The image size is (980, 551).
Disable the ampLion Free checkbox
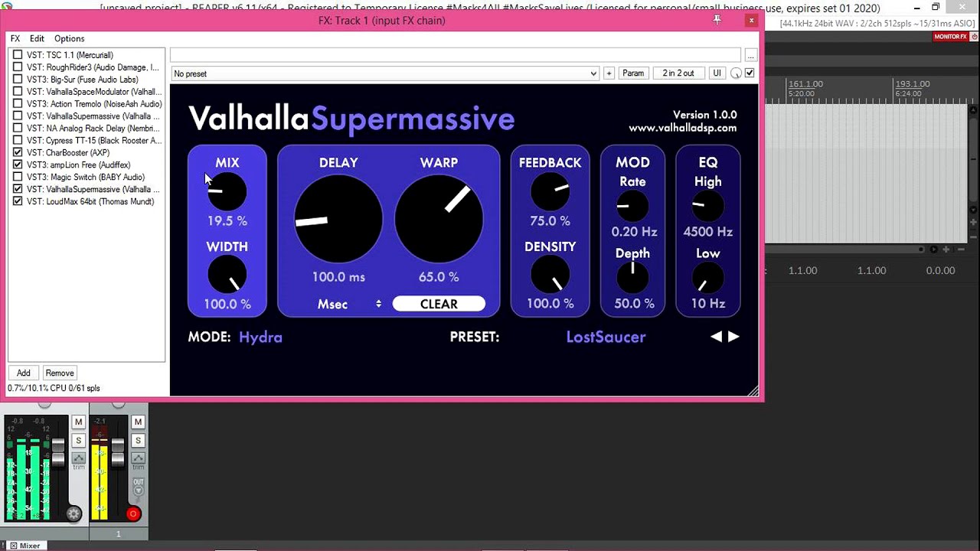18,165
